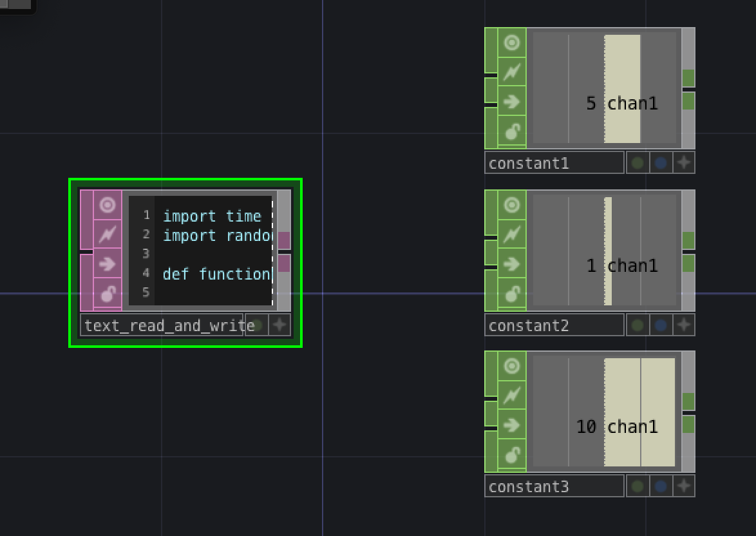Image resolution: width=756 pixels, height=536 pixels.
Task: Toggle the green dot beside text_read_and_write name
Action: point(256,325)
